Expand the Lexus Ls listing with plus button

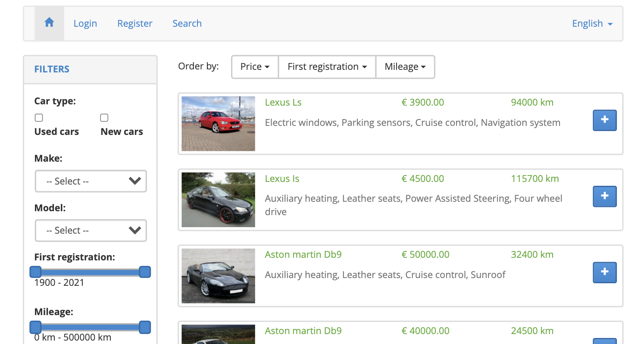pos(605,120)
